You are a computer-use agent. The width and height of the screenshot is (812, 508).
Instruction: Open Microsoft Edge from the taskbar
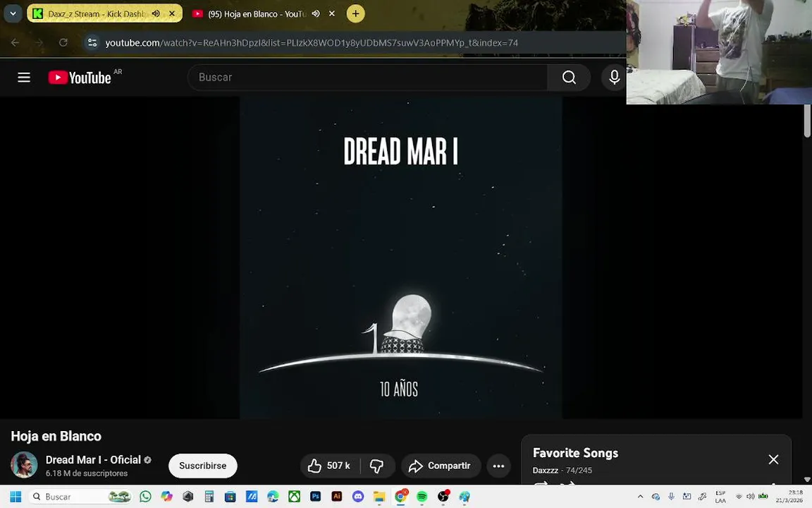(273, 497)
